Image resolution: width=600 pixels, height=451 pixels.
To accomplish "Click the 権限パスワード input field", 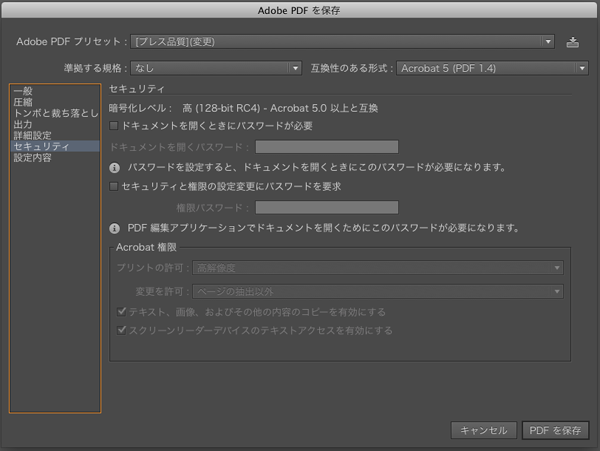I will point(327,208).
